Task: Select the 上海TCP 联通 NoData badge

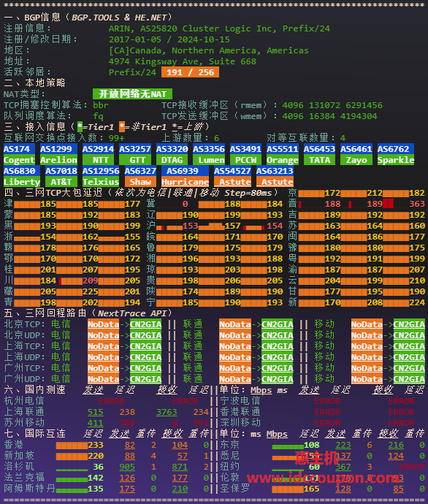Action: click(235, 346)
